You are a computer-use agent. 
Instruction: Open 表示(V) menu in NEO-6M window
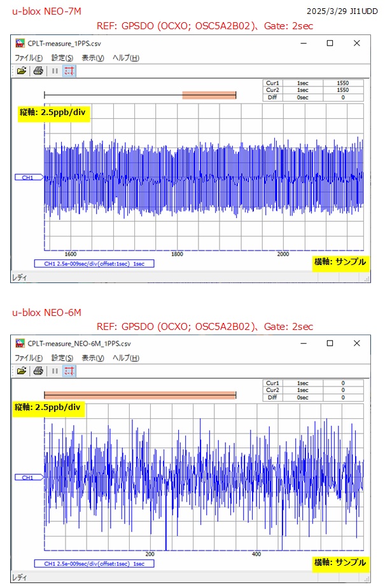(93, 358)
